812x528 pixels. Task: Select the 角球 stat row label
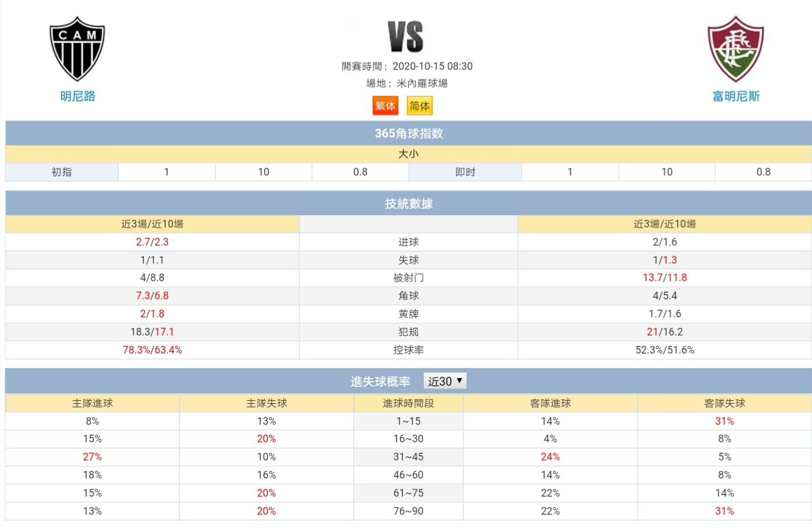pyautogui.click(x=409, y=296)
